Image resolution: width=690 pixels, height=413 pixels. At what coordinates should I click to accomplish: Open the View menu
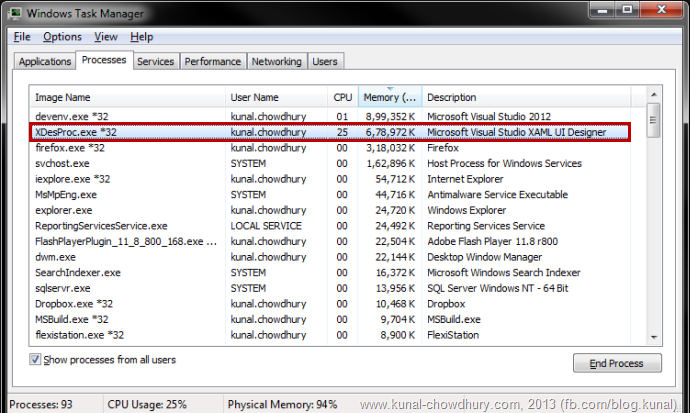pos(106,37)
